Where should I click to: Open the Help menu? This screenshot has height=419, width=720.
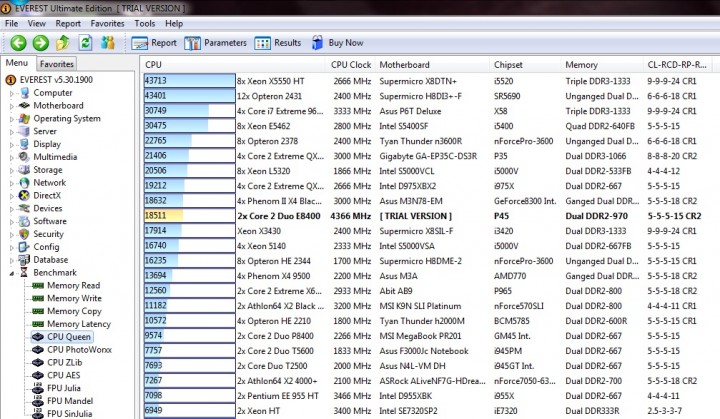(174, 23)
